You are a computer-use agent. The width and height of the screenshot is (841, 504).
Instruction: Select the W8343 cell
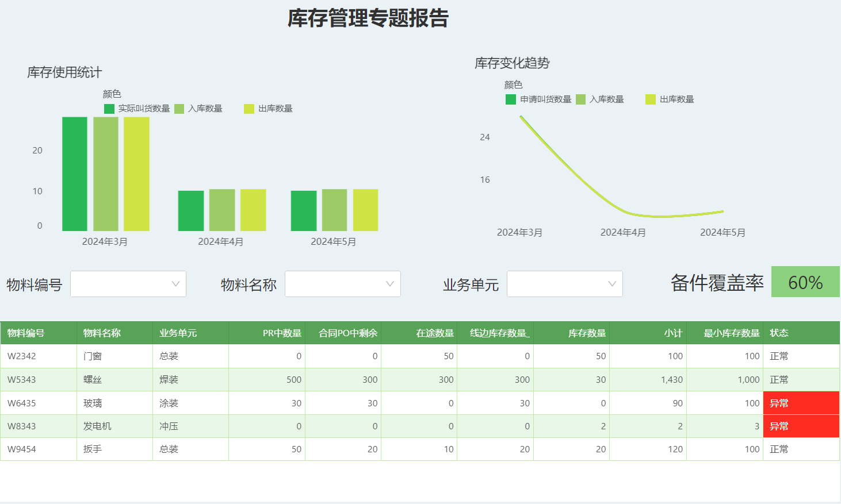point(39,426)
